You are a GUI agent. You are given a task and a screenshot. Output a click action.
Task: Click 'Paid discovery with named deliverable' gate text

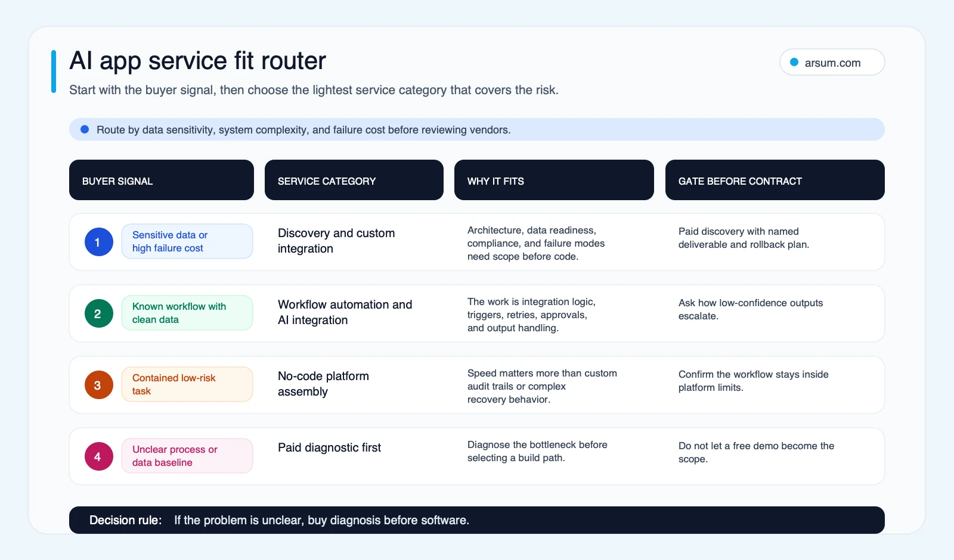(x=744, y=238)
